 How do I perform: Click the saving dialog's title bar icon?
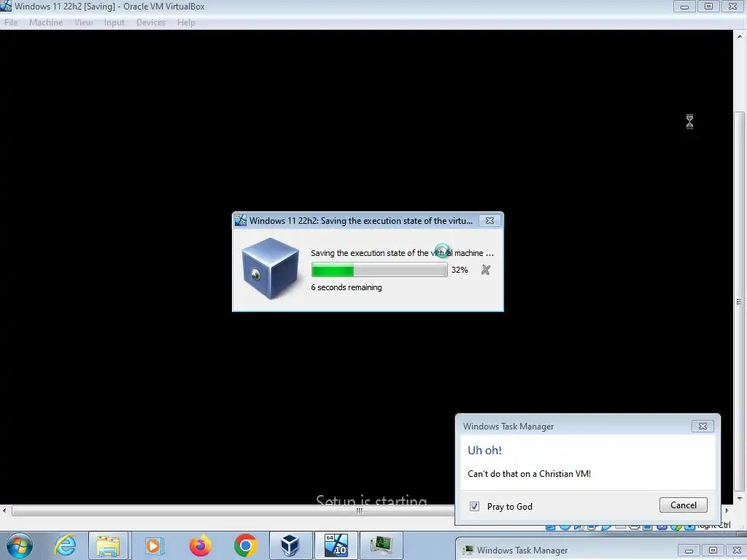coord(241,220)
